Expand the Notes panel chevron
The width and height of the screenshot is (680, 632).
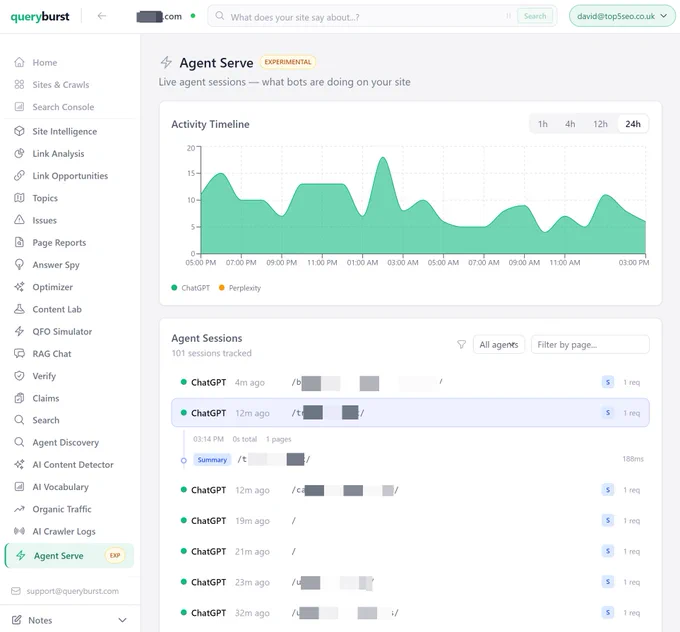click(123, 620)
